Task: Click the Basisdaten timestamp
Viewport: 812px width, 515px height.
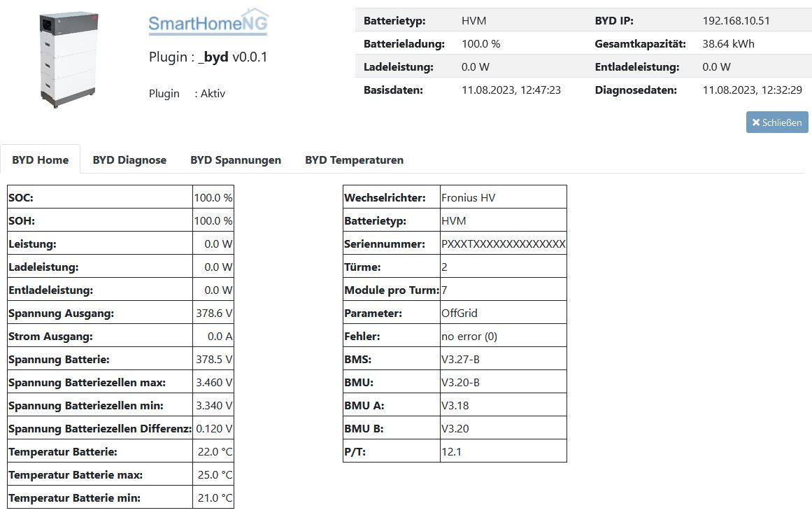Action: click(x=511, y=90)
